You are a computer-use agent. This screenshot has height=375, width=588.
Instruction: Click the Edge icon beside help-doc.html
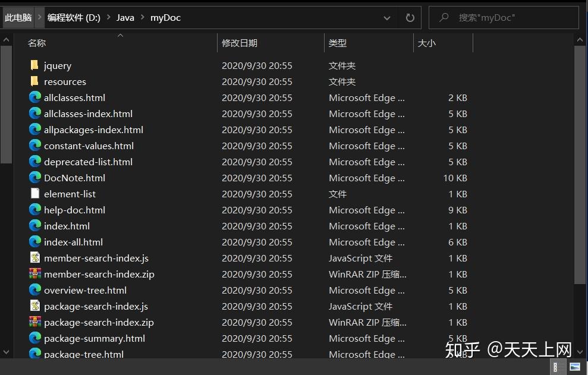(35, 210)
